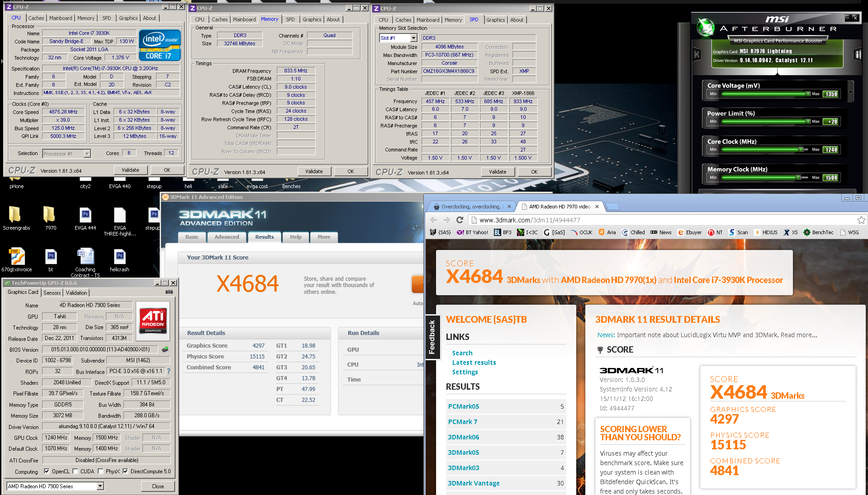Toggle the DirectCompute 5.0 checkbox
This screenshot has height=495, width=868.
[x=125, y=471]
